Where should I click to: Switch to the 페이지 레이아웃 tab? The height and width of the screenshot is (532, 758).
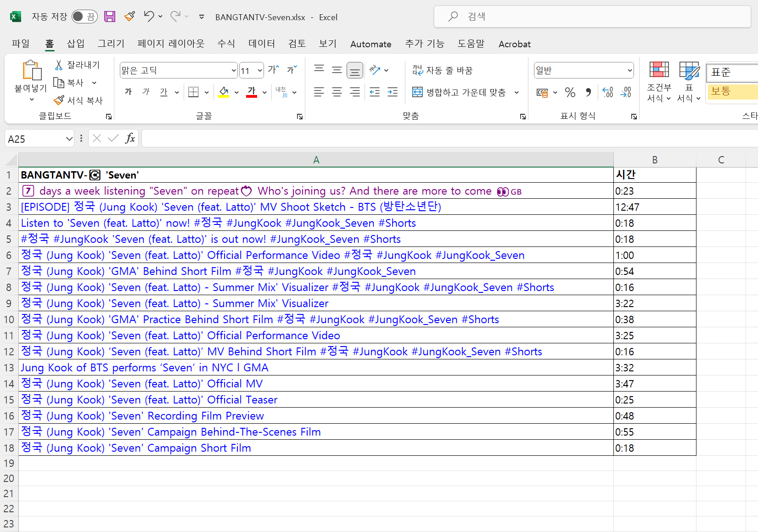click(x=171, y=44)
